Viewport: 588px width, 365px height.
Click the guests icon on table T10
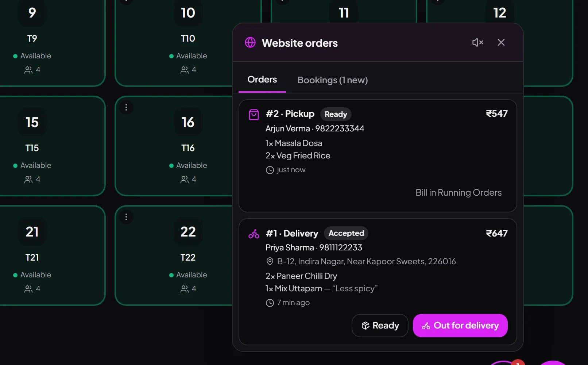185,70
